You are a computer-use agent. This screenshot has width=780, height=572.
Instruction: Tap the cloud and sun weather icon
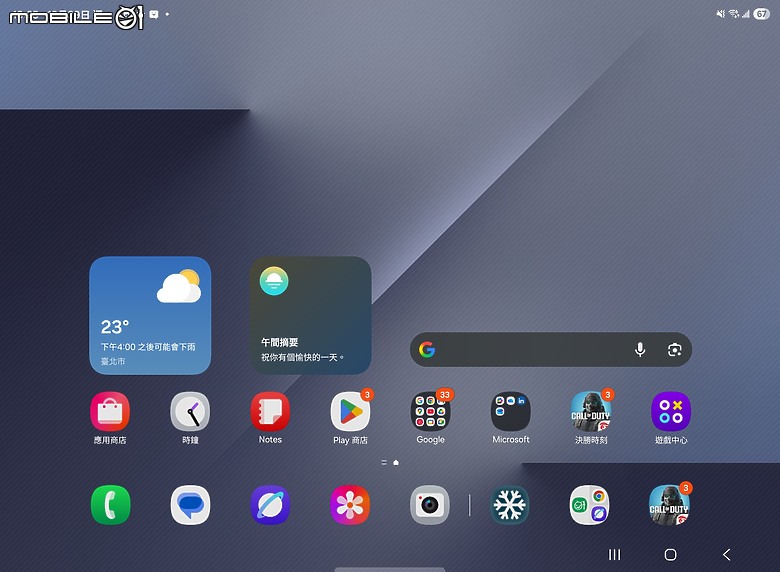tap(179, 286)
